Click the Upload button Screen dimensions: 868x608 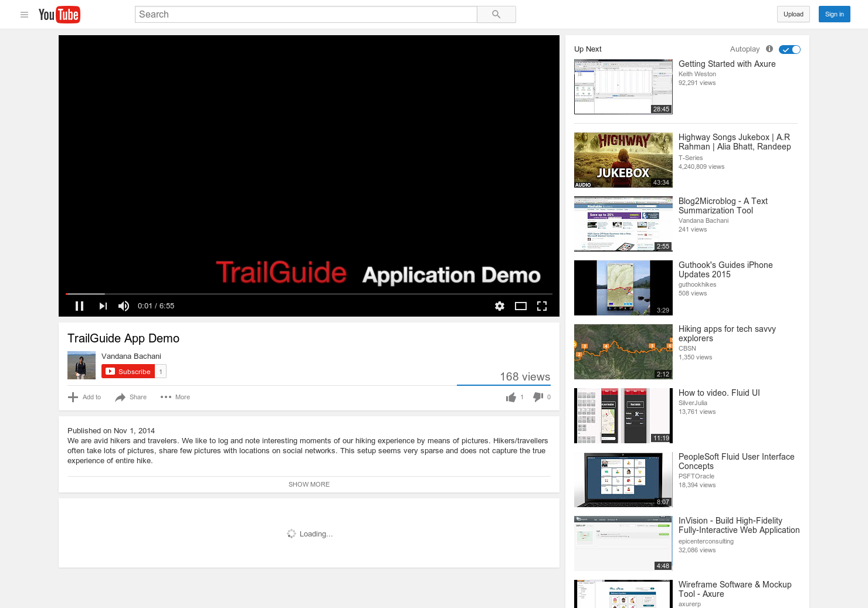click(793, 14)
